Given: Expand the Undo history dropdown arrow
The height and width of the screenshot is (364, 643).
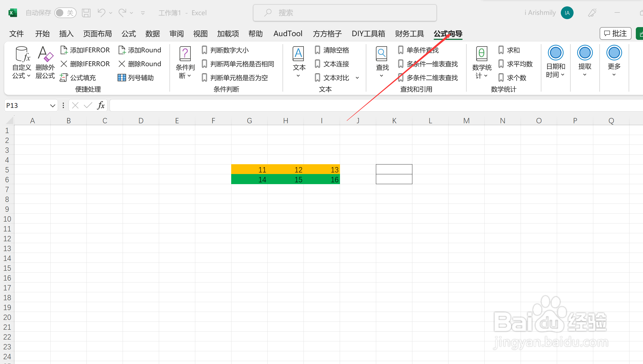Looking at the screenshot, I should (x=111, y=13).
